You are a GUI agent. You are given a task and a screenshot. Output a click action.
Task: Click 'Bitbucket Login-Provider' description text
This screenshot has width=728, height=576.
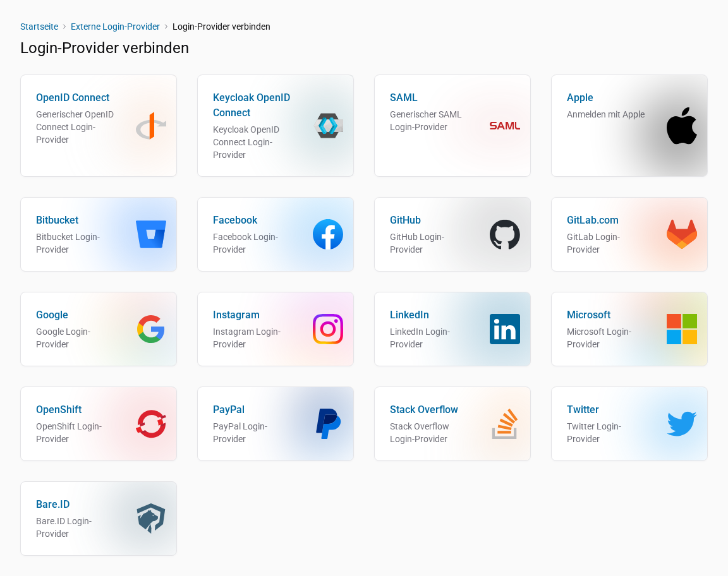pos(68,243)
